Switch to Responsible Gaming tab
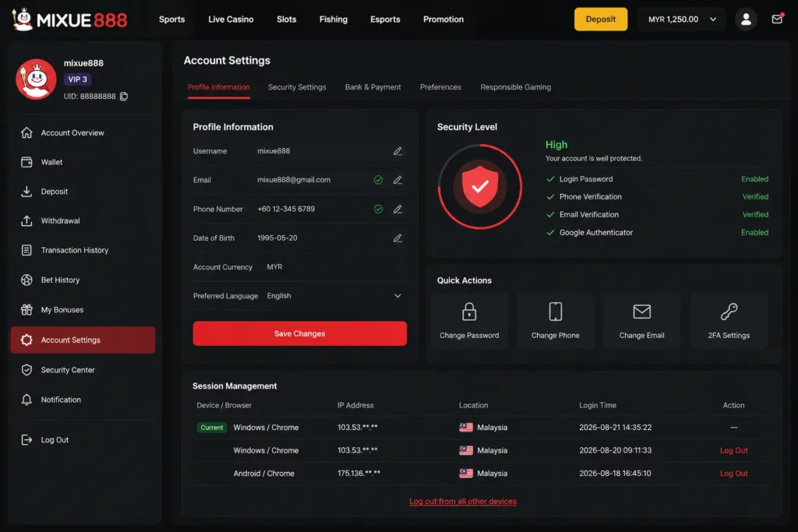 point(516,87)
